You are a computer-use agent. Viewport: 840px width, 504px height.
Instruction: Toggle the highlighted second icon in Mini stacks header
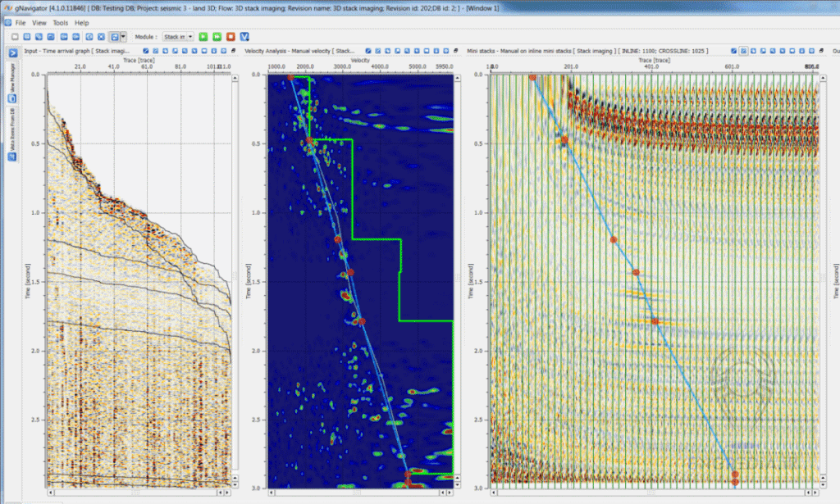[743, 51]
